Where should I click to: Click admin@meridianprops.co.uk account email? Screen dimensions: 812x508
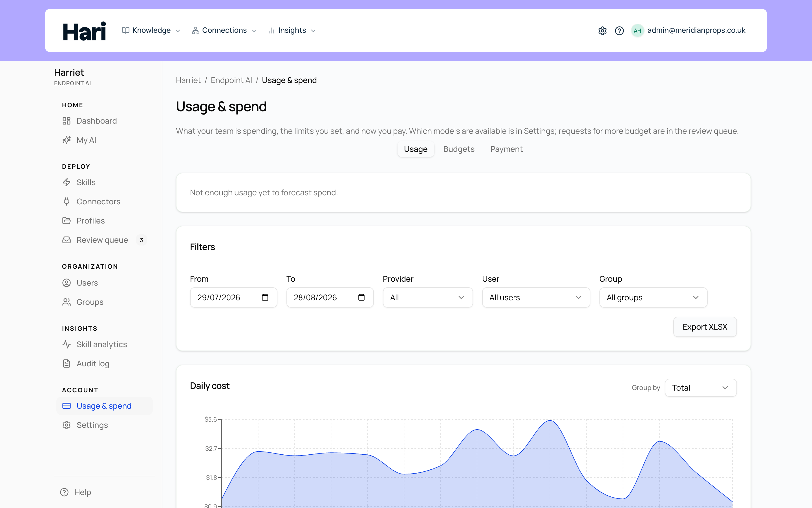tap(696, 30)
